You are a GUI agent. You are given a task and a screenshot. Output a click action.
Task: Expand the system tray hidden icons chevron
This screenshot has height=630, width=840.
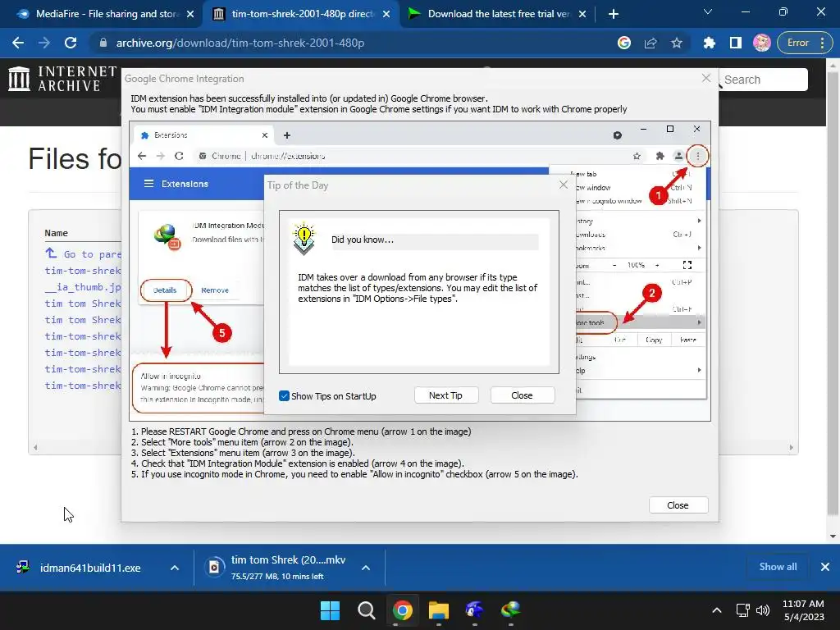point(717,610)
